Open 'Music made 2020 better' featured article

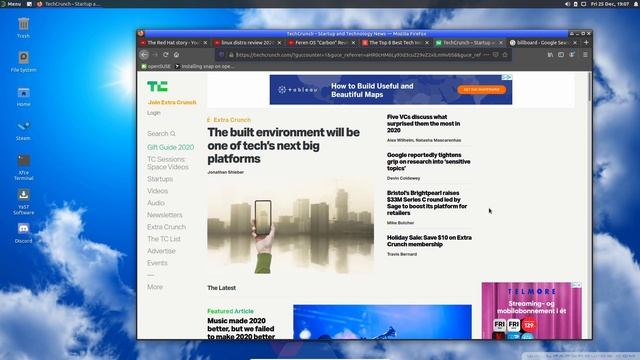coord(241,329)
